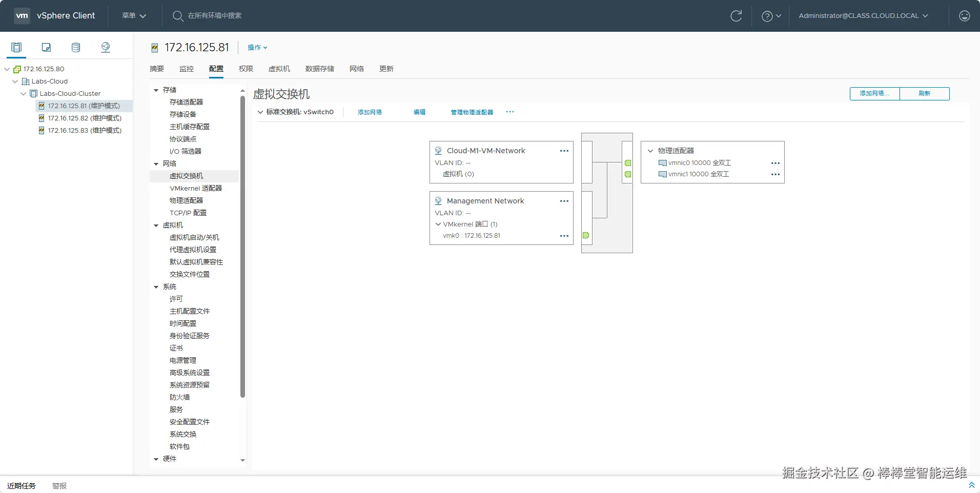This screenshot has height=493, width=980.
Task: Open the VMs and Templates inventory icon
Action: pyautogui.click(x=46, y=48)
